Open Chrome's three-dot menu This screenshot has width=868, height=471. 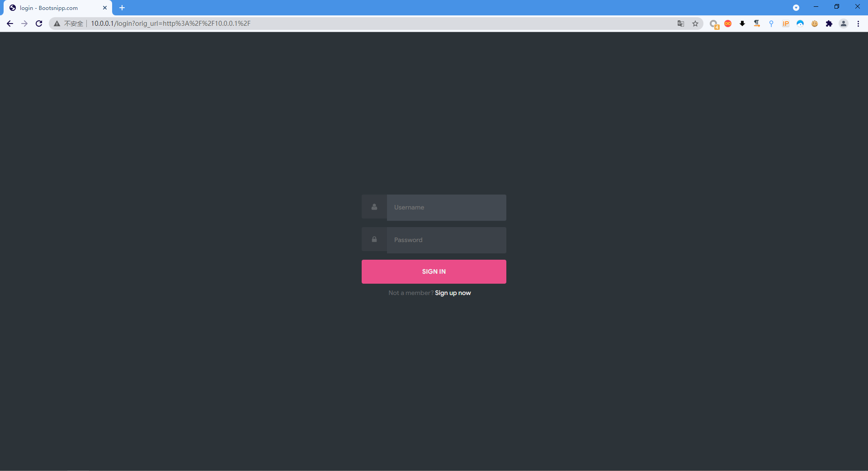point(858,24)
